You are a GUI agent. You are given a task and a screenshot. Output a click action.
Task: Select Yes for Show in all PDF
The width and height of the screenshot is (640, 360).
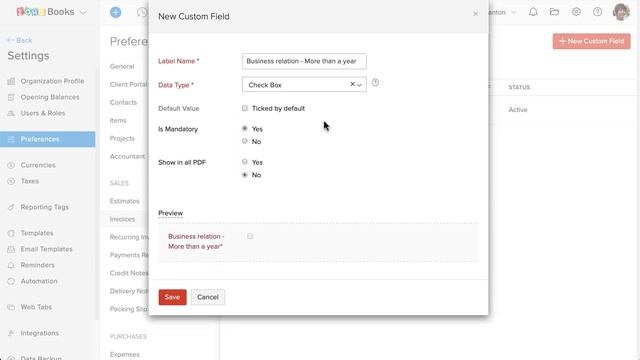[244, 162]
